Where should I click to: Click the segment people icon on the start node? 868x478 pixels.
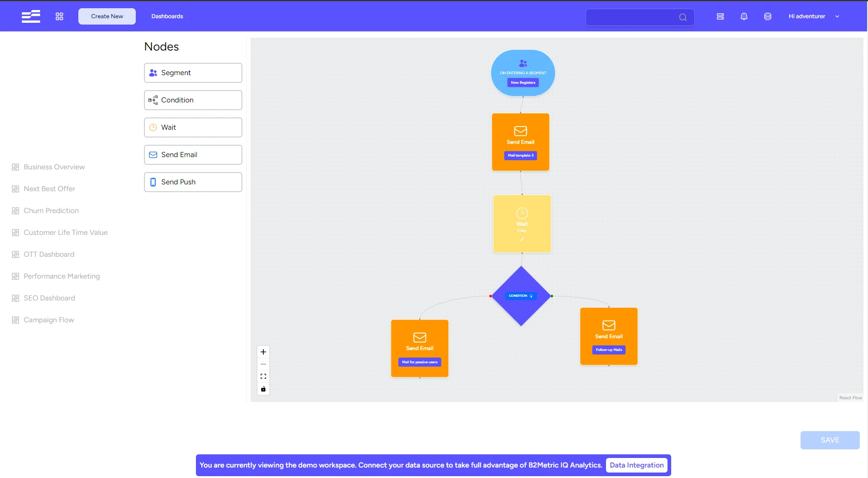click(x=523, y=64)
